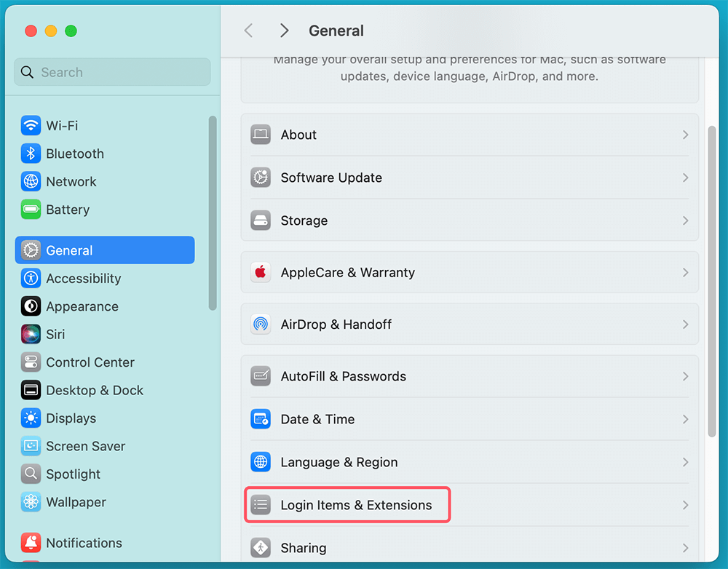Click inside the Search field
This screenshot has width=728, height=569.
(x=111, y=72)
